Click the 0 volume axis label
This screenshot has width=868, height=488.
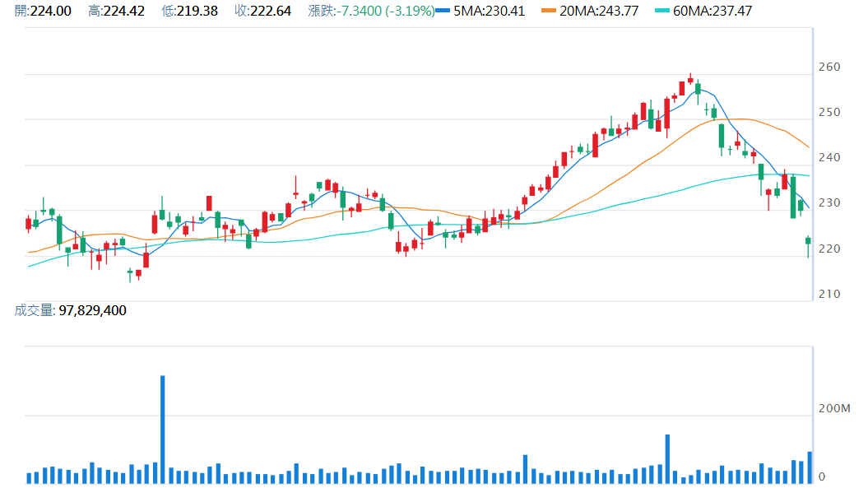(x=822, y=476)
